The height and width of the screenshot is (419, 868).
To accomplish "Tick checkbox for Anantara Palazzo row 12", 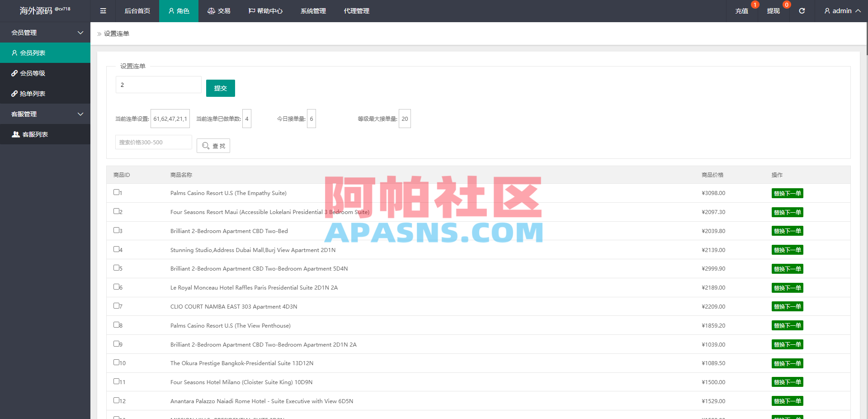I will pos(116,400).
